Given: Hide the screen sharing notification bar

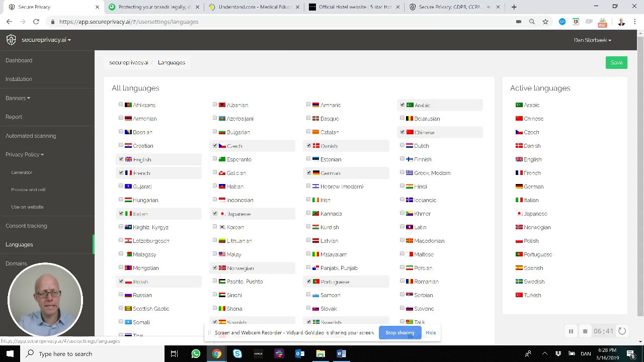Looking at the screenshot, I should (431, 332).
